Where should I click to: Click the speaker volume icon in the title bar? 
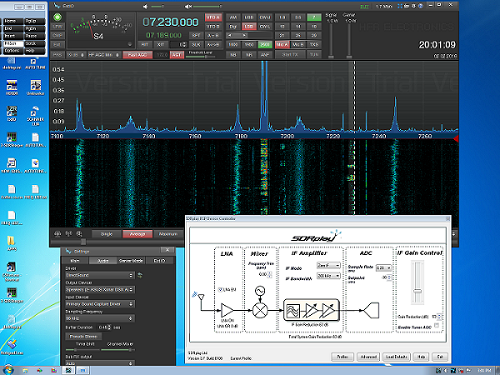click(145, 6)
